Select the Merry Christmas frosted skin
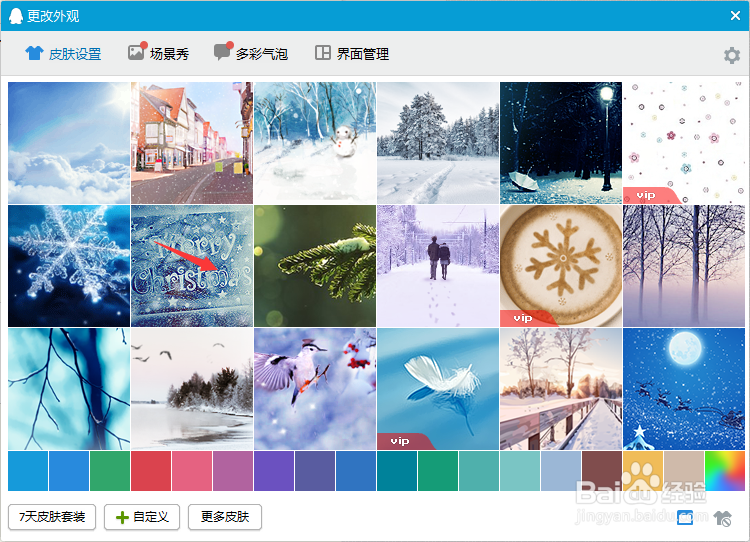The height and width of the screenshot is (542, 750). pyautogui.click(x=192, y=266)
